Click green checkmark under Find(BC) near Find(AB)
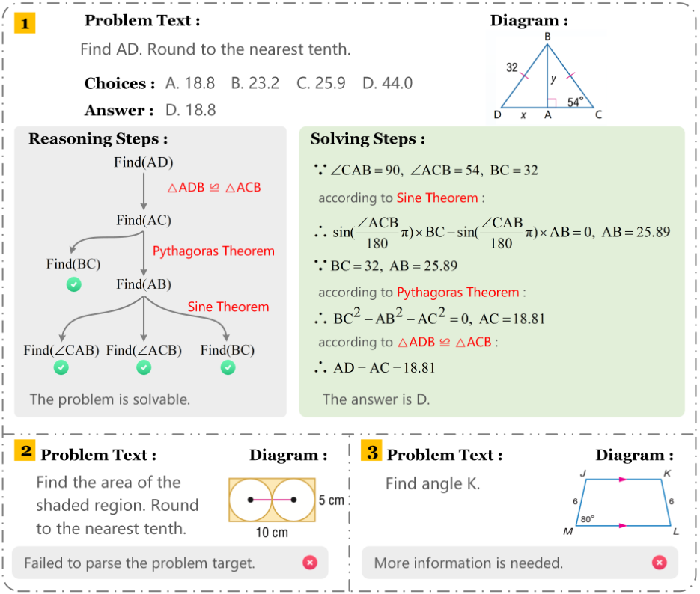 [73, 284]
